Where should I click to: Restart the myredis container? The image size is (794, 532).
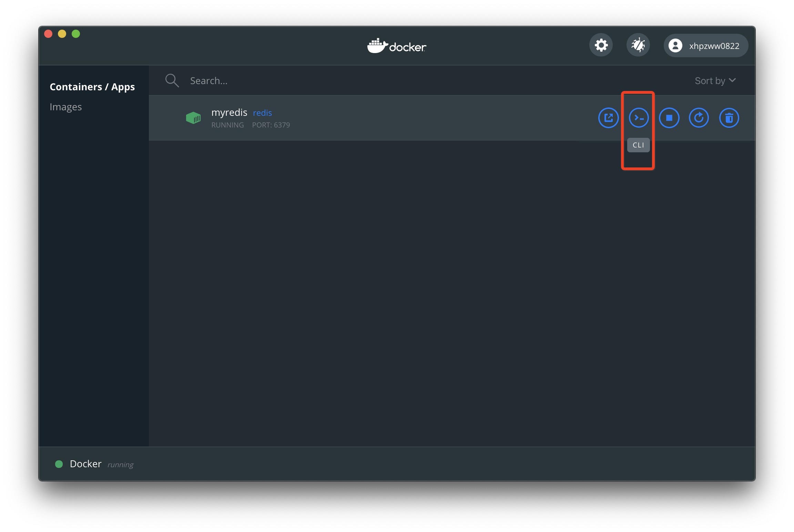pyautogui.click(x=699, y=118)
